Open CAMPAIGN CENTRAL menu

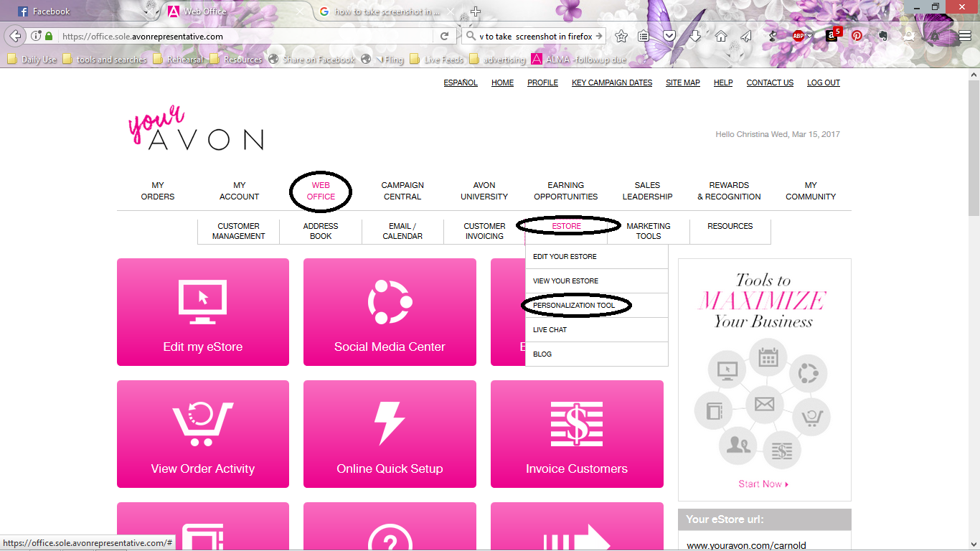click(x=402, y=191)
